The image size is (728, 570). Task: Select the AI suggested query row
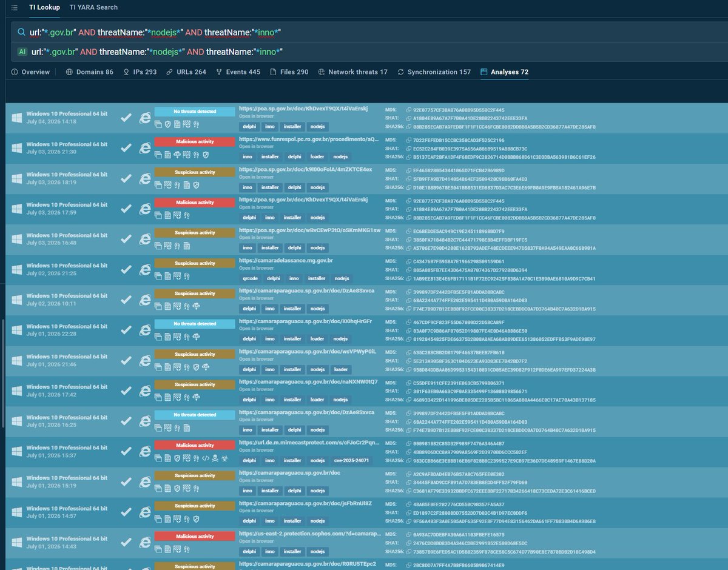369,52
